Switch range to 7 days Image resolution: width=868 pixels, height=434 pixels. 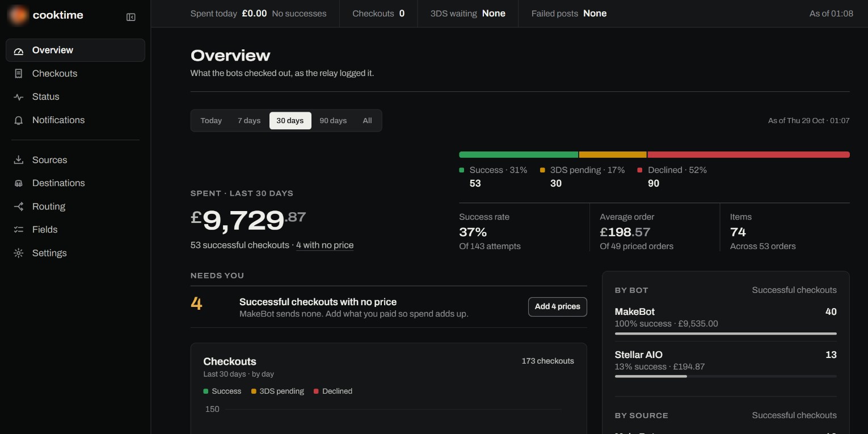pyautogui.click(x=249, y=120)
